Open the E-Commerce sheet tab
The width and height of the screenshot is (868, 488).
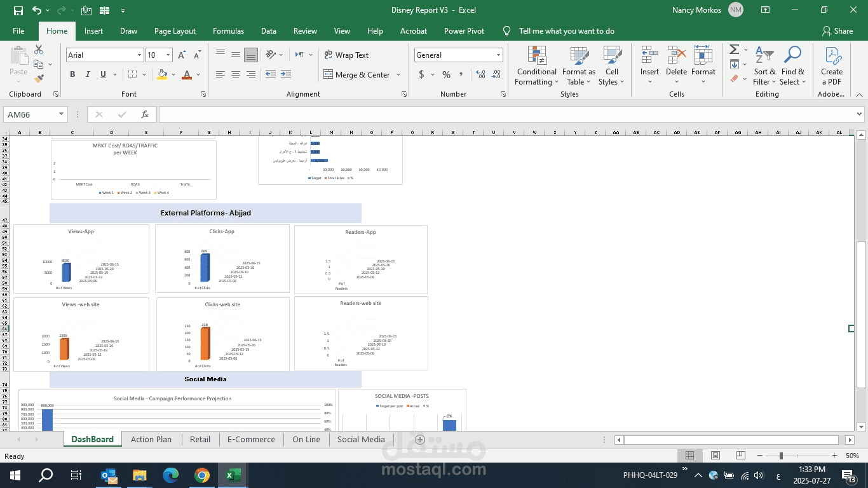[251, 440]
